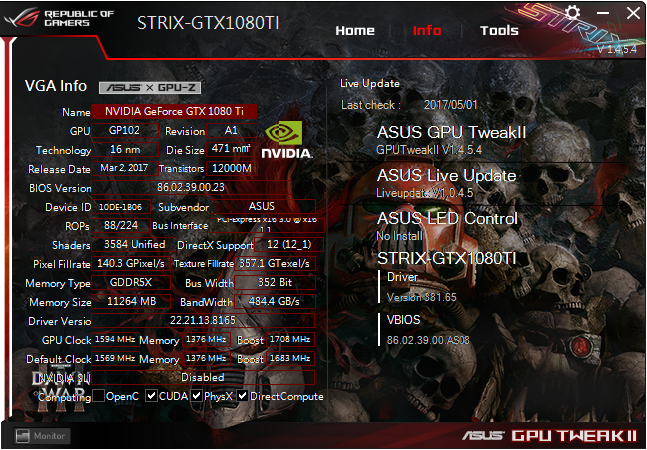Close the GPU Tweak II window

pos(633,13)
